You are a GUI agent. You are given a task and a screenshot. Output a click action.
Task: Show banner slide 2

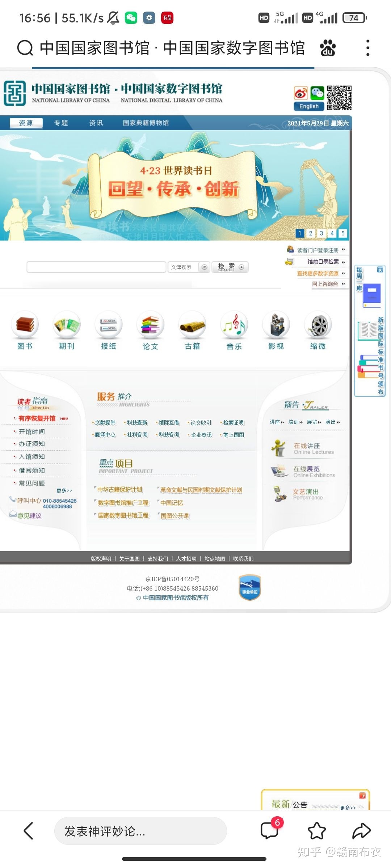pos(311,233)
